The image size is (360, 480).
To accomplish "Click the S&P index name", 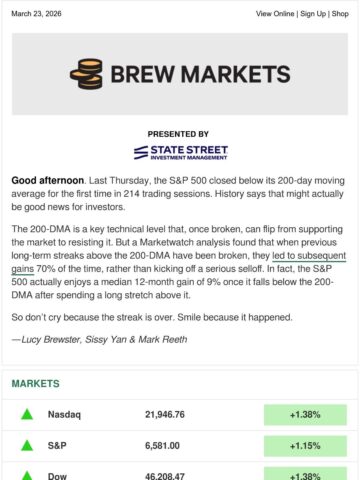I will tap(57, 446).
